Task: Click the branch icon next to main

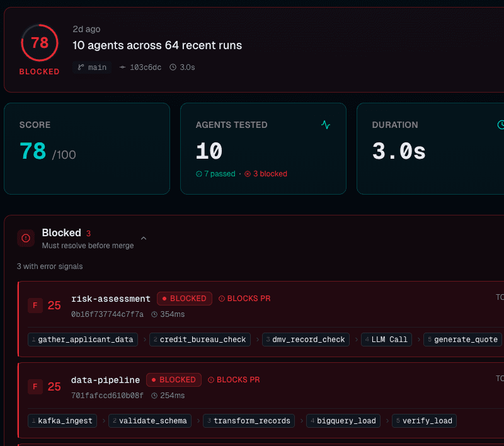Action: point(79,67)
